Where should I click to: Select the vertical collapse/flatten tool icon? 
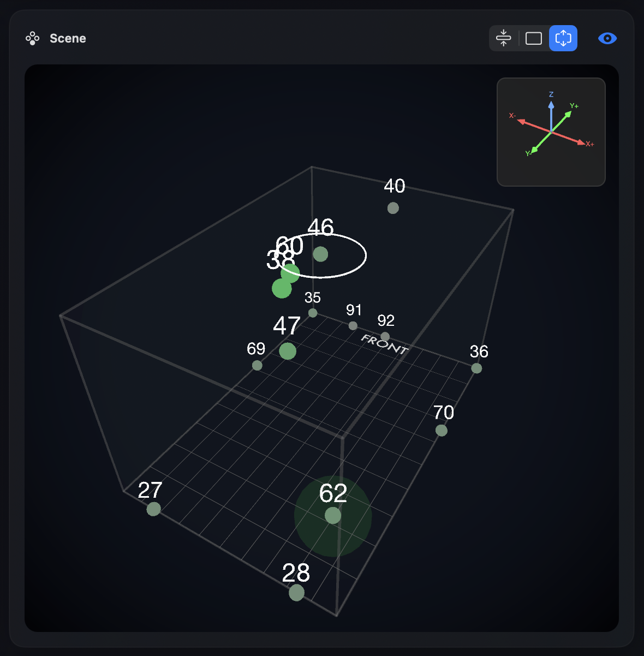click(x=503, y=38)
